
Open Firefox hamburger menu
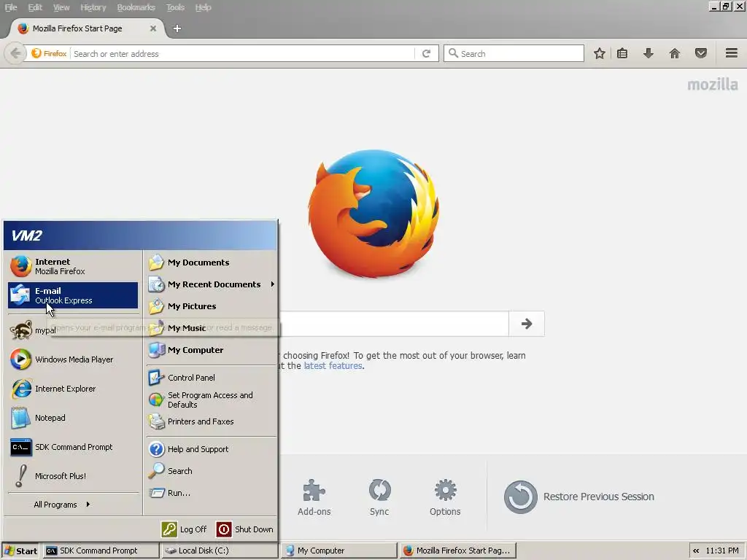pos(731,53)
